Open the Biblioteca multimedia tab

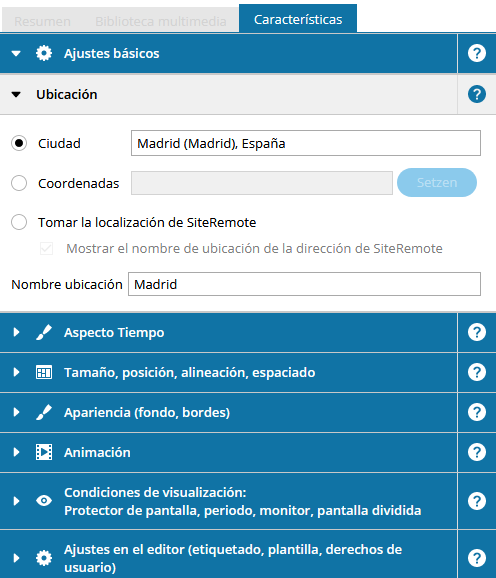click(161, 21)
